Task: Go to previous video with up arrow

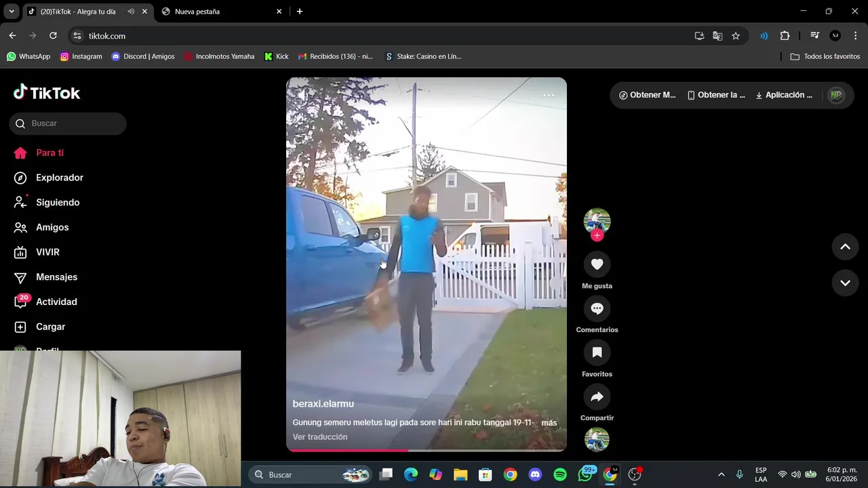Action: 845,247
